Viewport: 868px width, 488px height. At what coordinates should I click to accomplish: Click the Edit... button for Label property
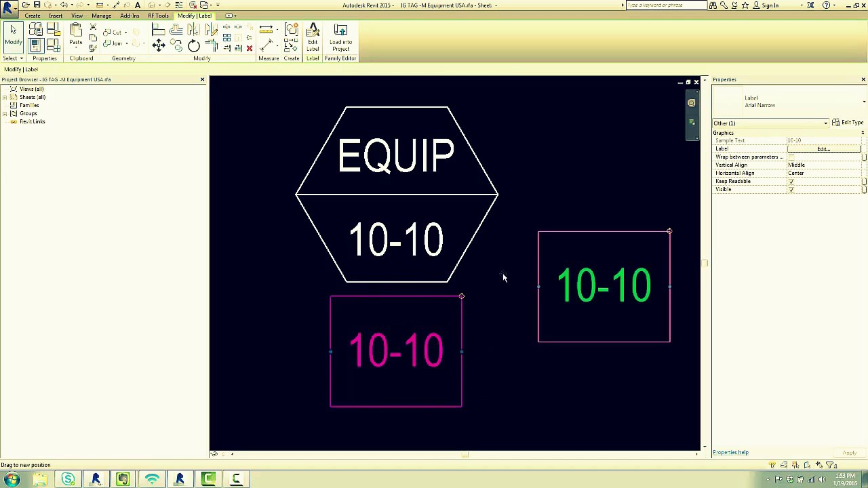tap(824, 149)
